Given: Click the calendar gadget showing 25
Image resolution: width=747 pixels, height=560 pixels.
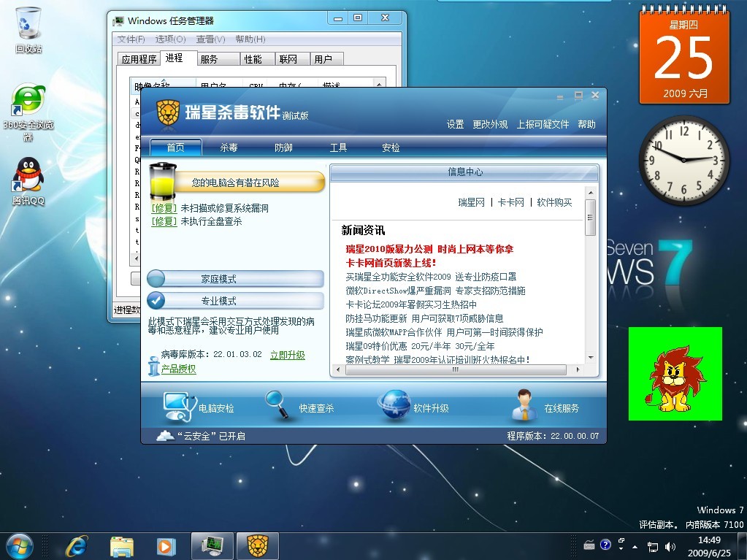Looking at the screenshot, I should click(684, 56).
